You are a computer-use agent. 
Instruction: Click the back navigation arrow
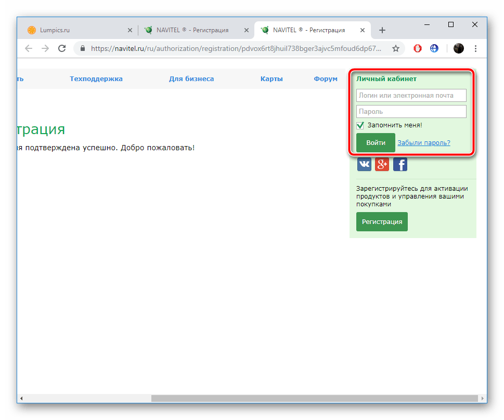click(x=28, y=48)
